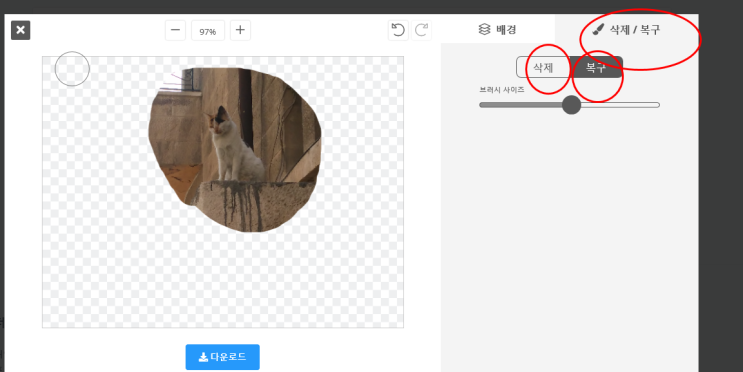This screenshot has width=743, height=372.
Task: Switch to the 배경 tab
Action: (498, 29)
